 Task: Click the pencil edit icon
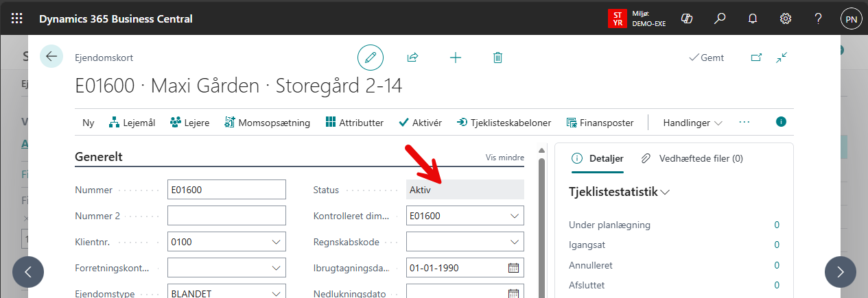(371, 58)
